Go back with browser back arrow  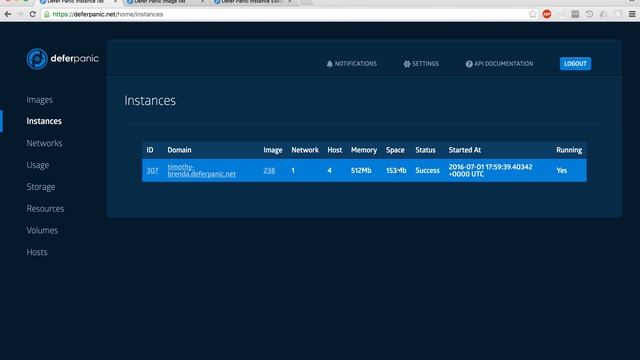(8, 14)
